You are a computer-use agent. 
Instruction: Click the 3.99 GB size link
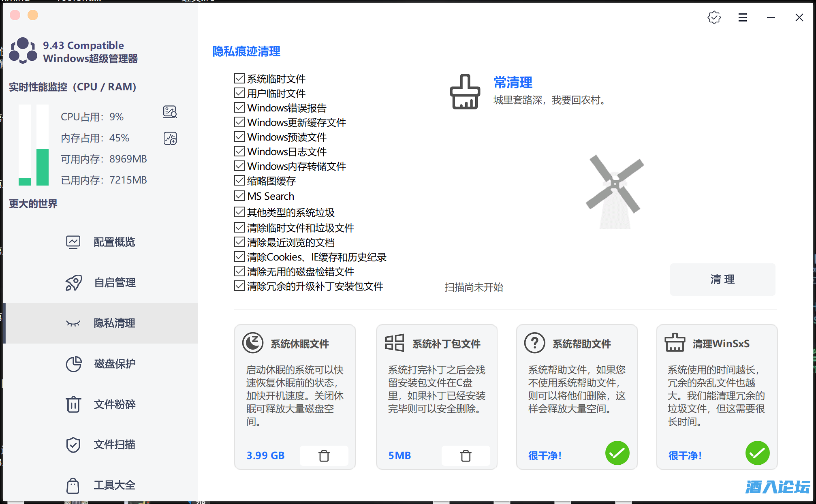(265, 455)
